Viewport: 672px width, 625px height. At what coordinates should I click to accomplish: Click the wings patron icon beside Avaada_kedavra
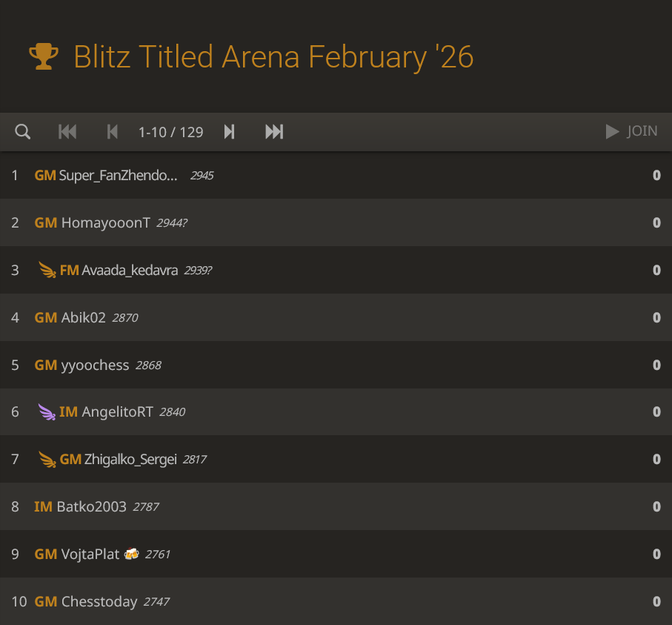pos(47,270)
